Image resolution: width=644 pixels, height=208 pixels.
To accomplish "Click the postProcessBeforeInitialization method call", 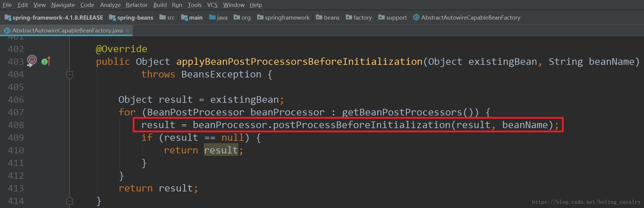I will (x=361, y=125).
